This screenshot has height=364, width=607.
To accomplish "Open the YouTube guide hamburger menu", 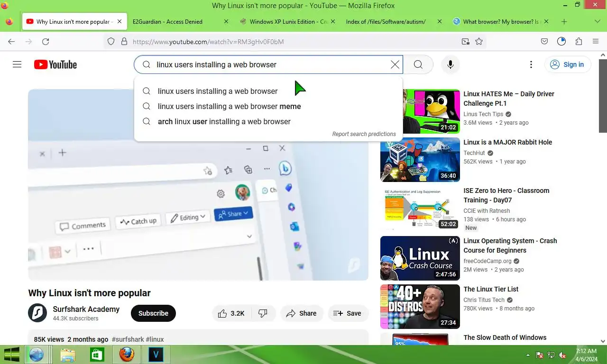I will (x=17, y=64).
